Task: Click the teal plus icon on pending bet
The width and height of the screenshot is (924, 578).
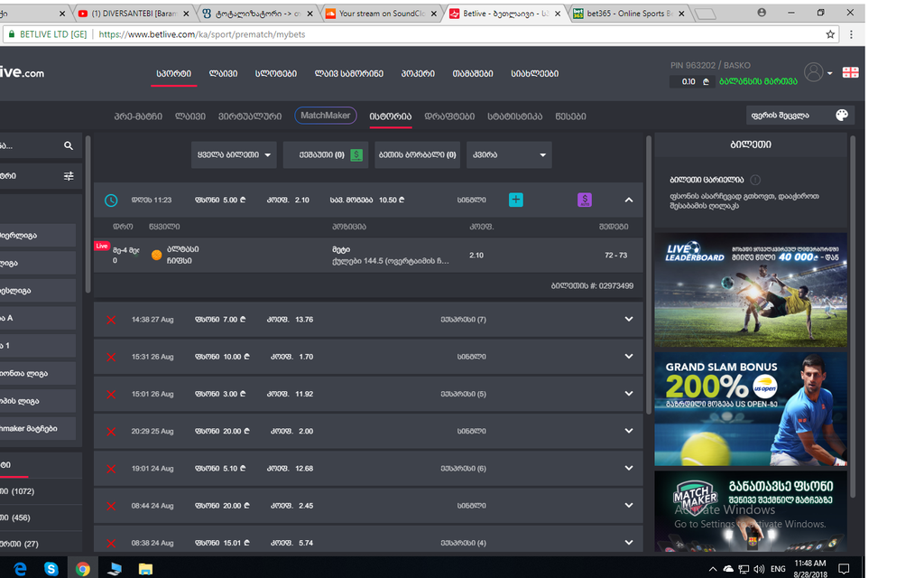Action: (x=515, y=200)
